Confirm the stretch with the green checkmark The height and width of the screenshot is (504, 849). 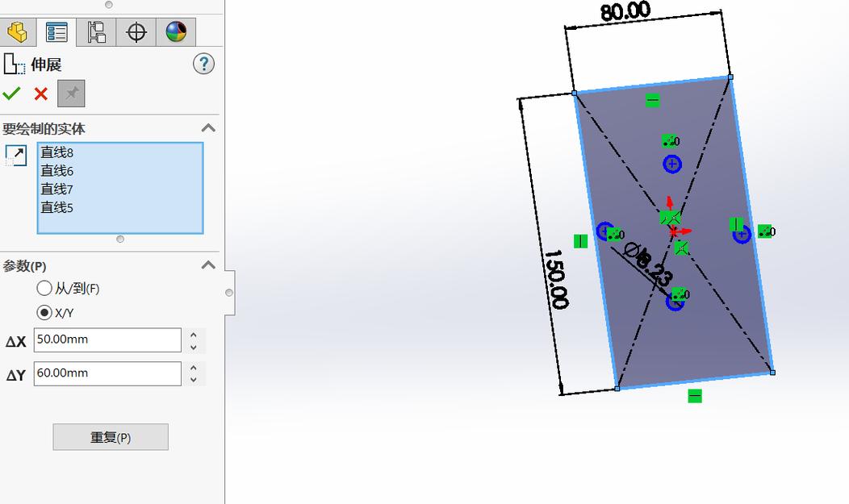click(x=12, y=94)
